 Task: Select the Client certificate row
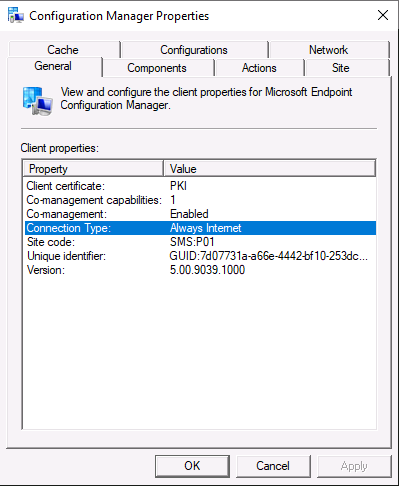(x=200, y=186)
